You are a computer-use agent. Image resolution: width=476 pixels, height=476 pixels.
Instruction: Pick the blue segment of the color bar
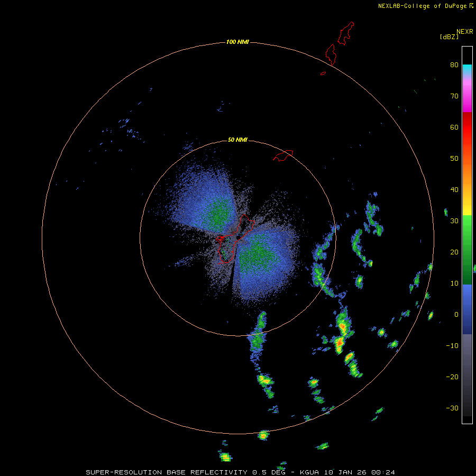point(467,309)
